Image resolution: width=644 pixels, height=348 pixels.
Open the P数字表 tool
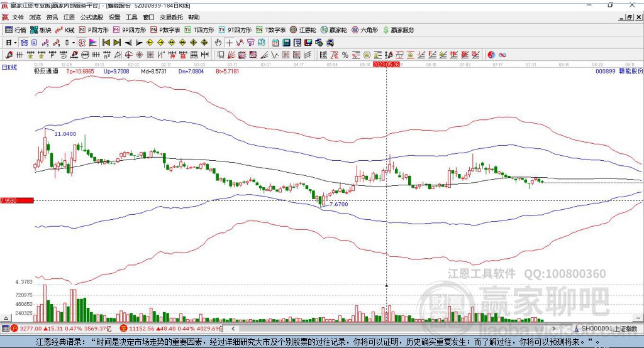[165, 30]
